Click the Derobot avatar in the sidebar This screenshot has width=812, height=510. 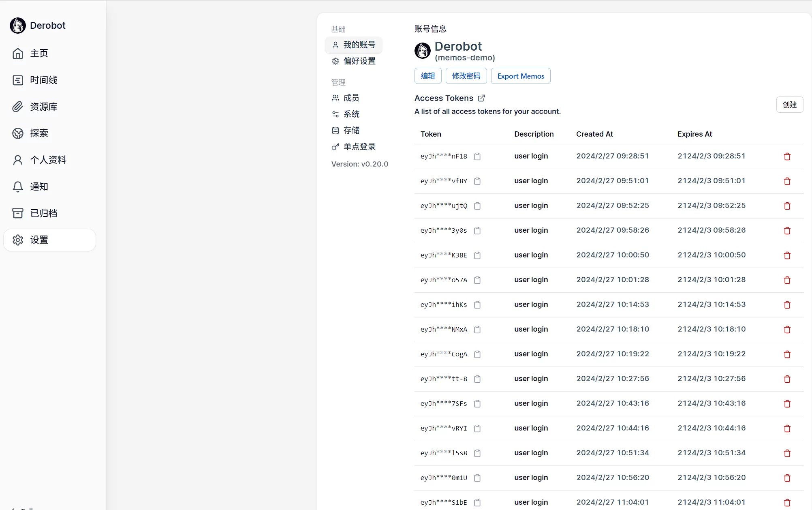pos(17,26)
